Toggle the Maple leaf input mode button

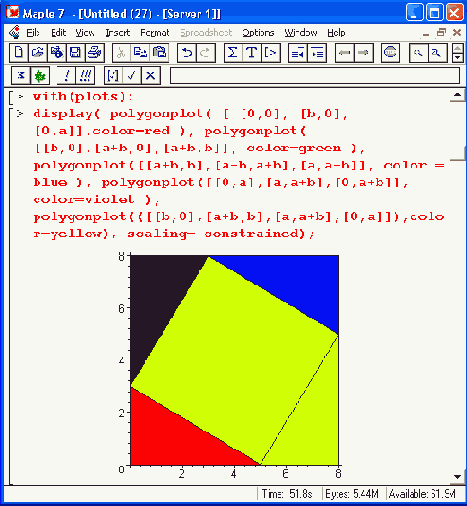tap(40, 76)
